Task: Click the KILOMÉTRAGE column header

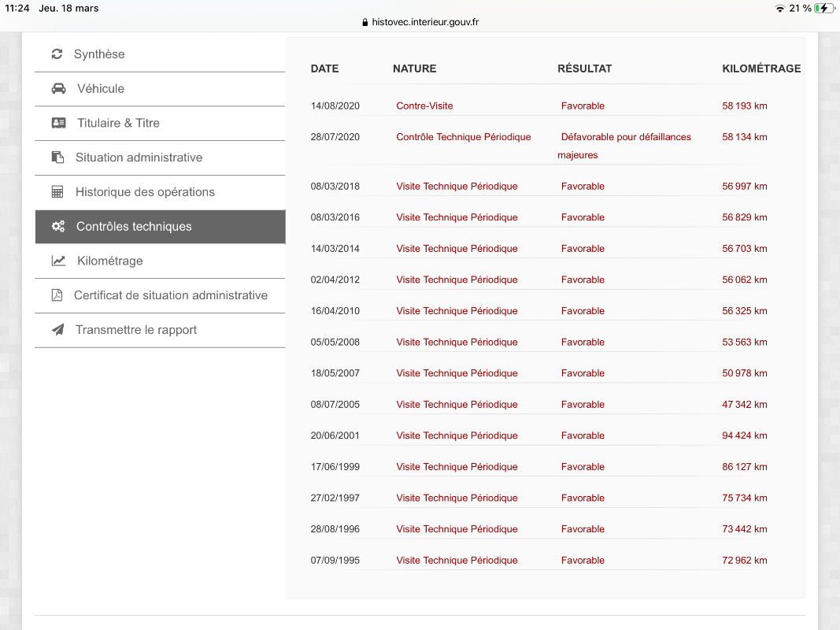Action: (x=760, y=69)
